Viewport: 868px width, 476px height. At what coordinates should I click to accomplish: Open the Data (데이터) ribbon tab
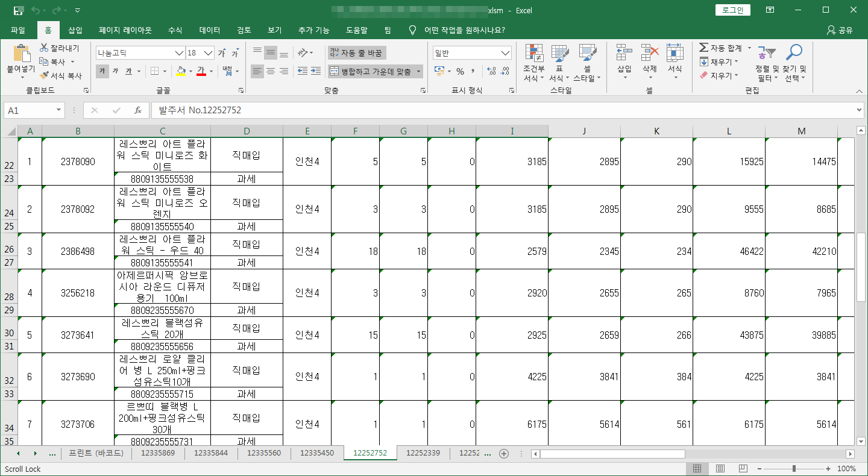pos(210,30)
